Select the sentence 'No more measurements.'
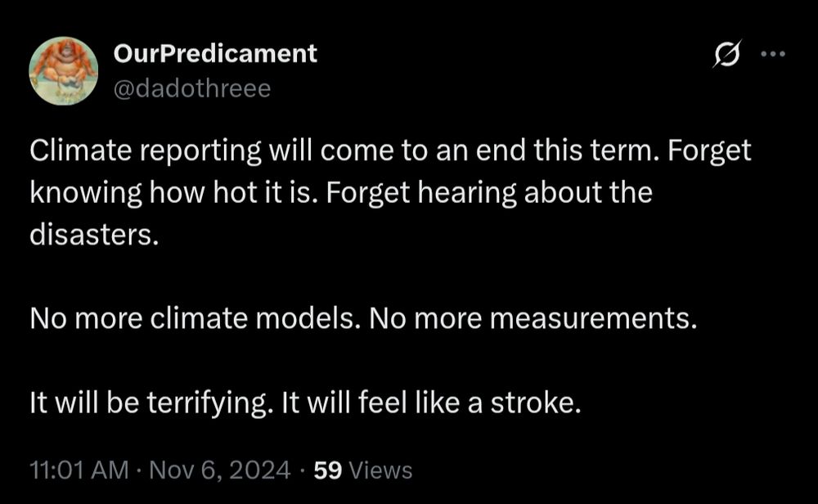 [x=533, y=318]
